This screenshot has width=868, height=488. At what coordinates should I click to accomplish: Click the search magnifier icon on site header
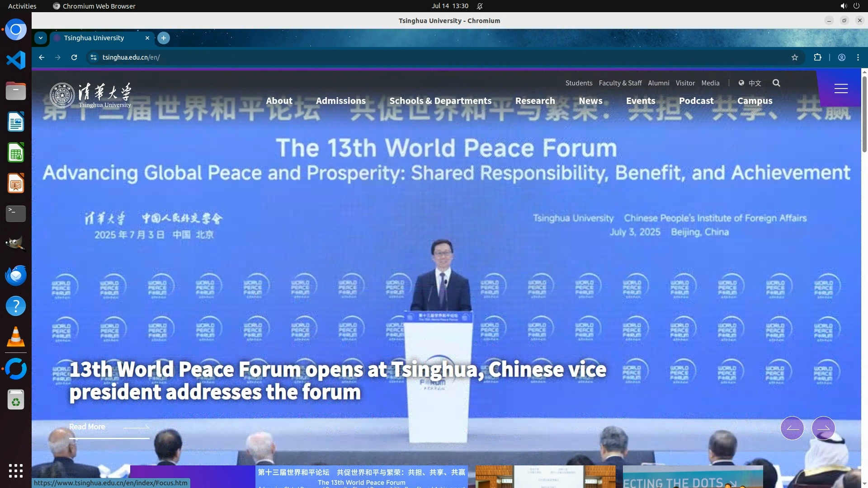776,83
